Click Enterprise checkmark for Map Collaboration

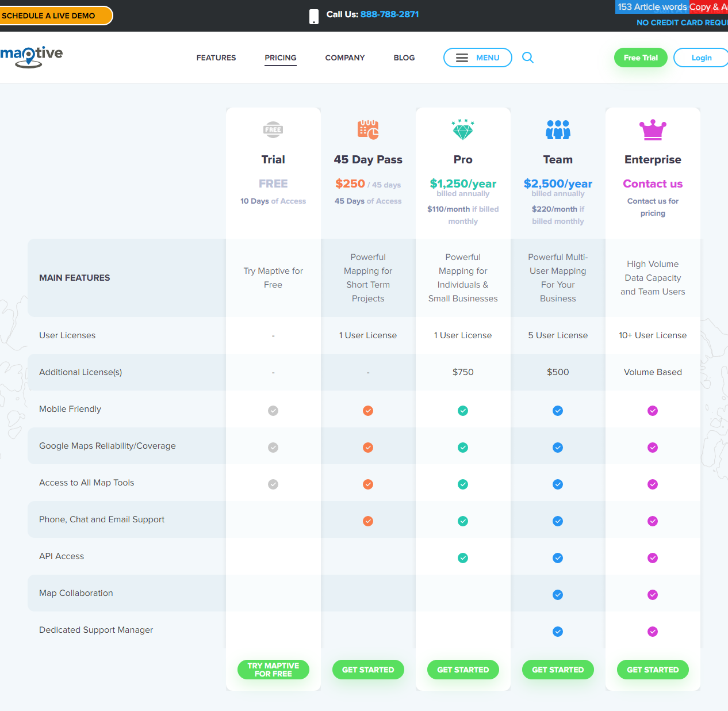click(653, 595)
